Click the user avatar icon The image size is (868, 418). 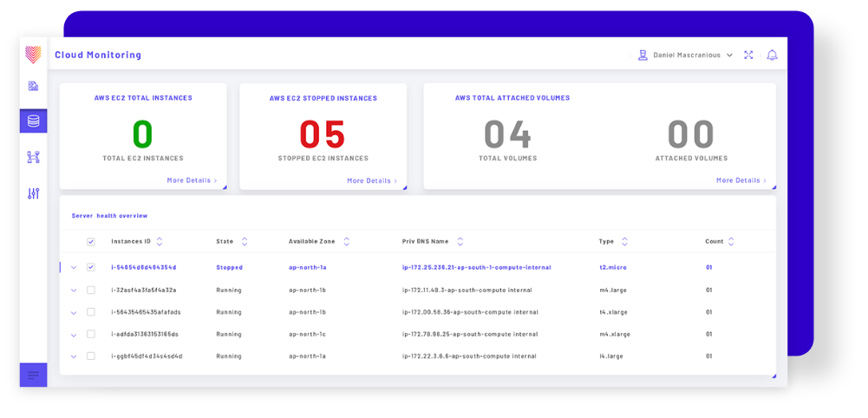pos(643,56)
